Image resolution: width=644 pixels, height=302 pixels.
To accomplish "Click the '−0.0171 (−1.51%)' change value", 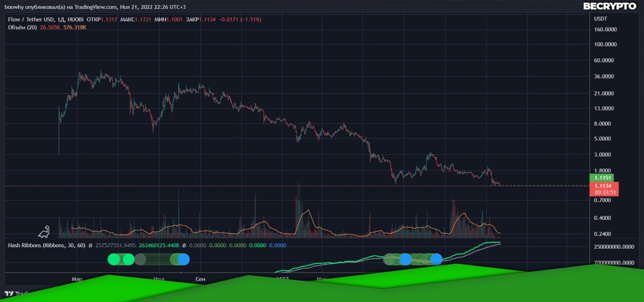I will click(239, 19).
